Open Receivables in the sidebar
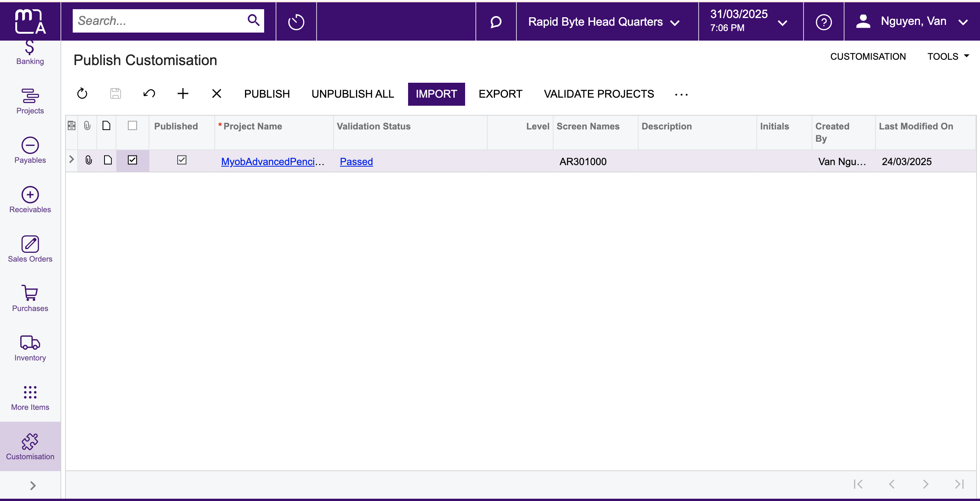980x501 pixels. pyautogui.click(x=30, y=200)
